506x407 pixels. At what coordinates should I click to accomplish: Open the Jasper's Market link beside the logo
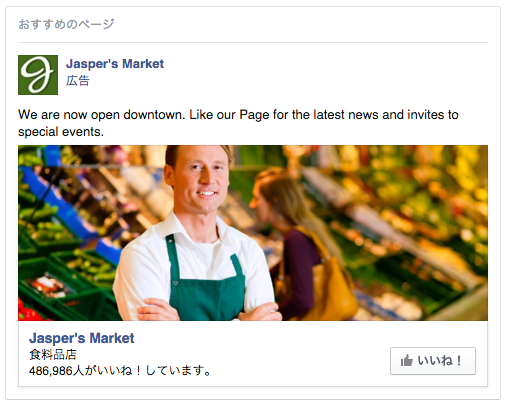pyautogui.click(x=115, y=64)
